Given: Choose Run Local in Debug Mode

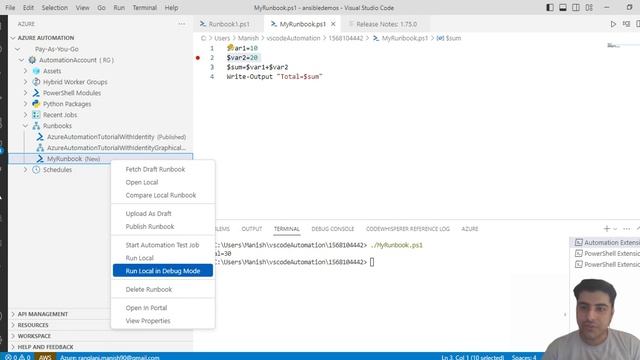Looking at the screenshot, I should (x=162, y=271).
